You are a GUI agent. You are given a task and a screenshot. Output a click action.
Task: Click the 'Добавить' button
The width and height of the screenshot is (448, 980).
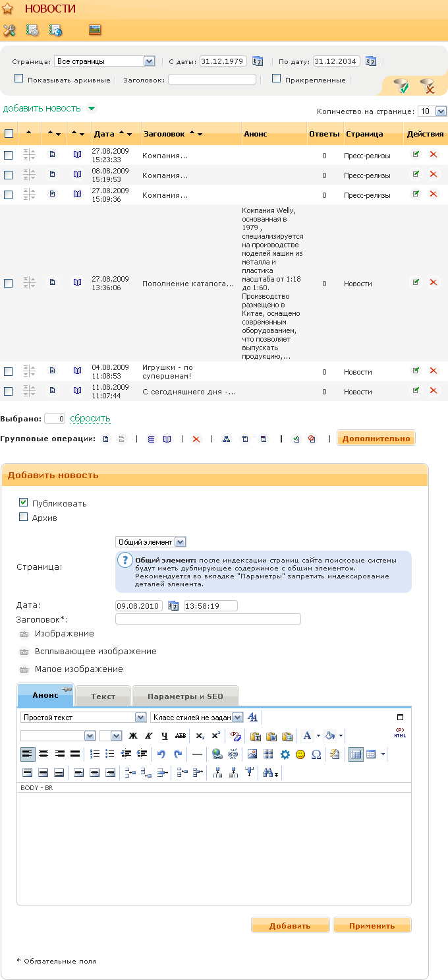tap(290, 925)
